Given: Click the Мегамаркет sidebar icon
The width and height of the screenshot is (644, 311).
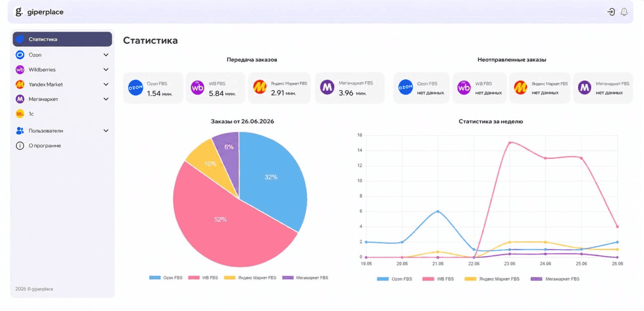Looking at the screenshot, I should 20,99.
